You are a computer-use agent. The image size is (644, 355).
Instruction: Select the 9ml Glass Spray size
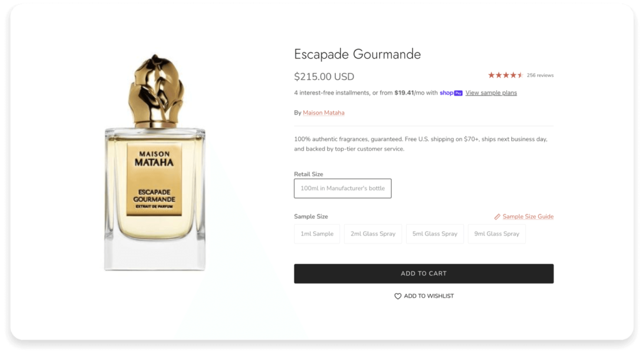[497, 234]
